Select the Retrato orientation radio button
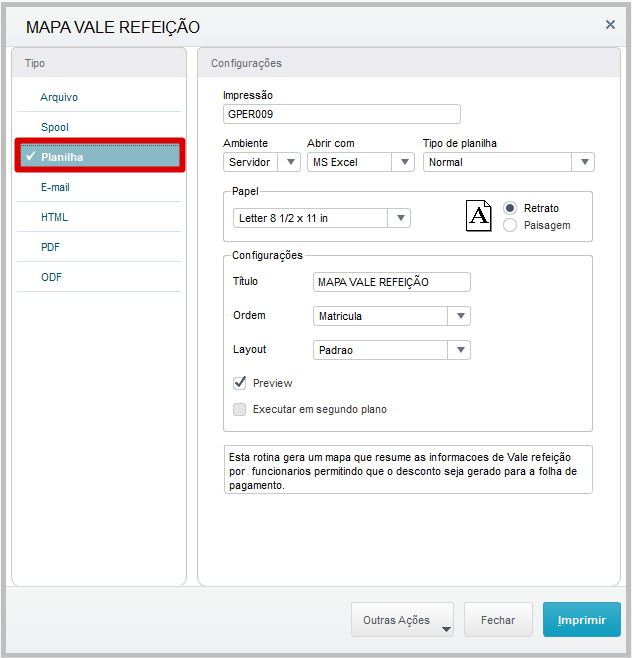This screenshot has width=632, height=658. coord(510,208)
